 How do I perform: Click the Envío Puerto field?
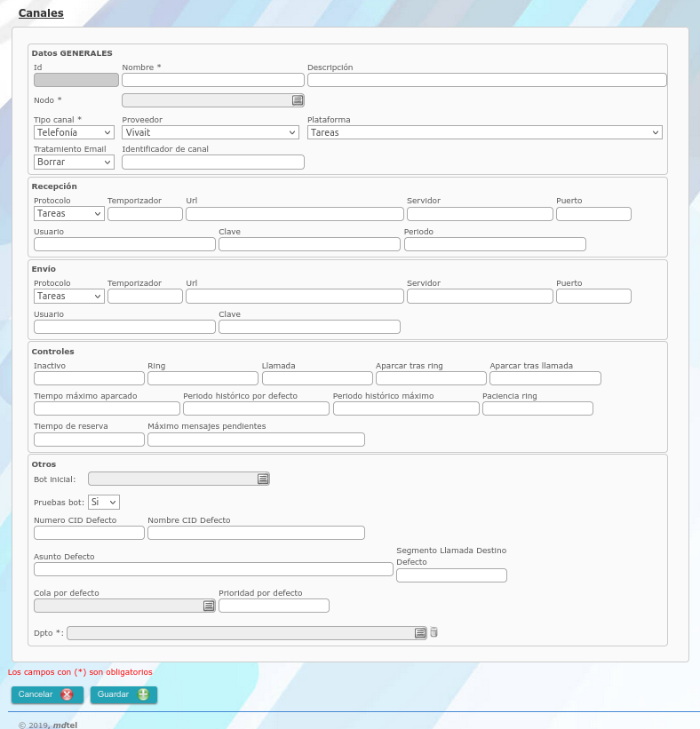click(x=593, y=297)
